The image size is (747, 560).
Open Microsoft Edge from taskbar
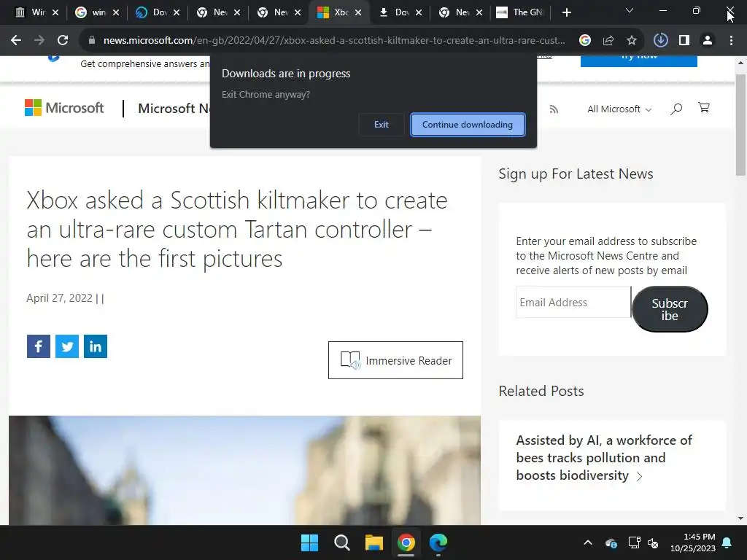coord(438,542)
